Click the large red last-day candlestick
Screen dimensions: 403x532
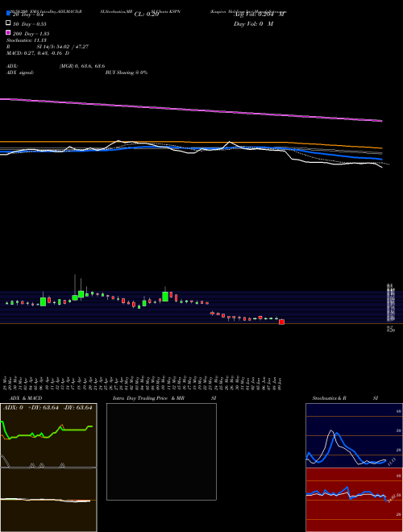(281, 322)
